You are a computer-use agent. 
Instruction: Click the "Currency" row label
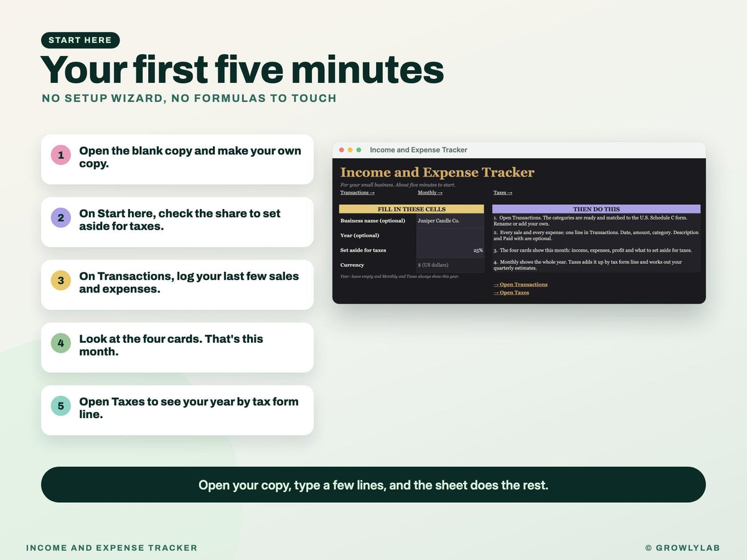(x=352, y=265)
